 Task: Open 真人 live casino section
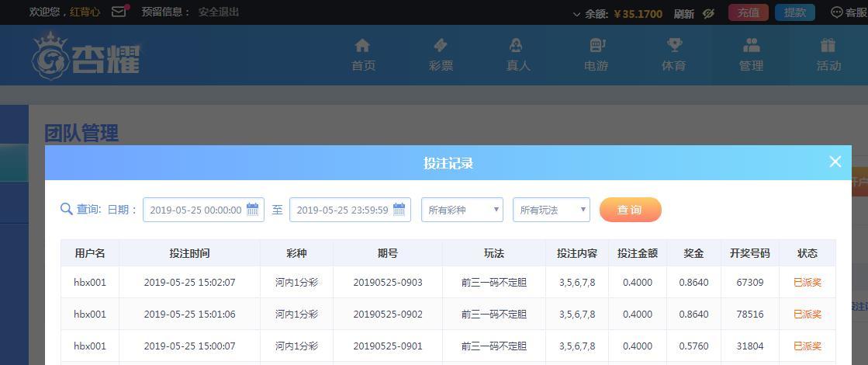click(x=517, y=54)
